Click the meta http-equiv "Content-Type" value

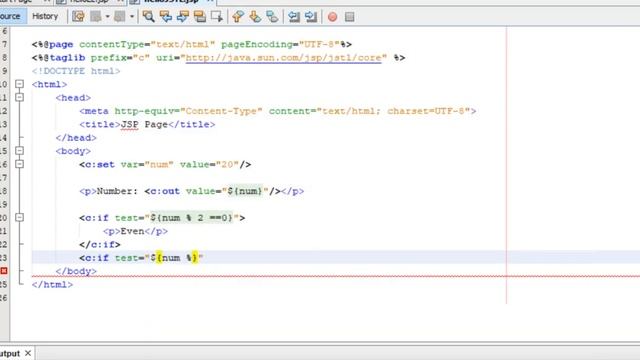(221, 111)
